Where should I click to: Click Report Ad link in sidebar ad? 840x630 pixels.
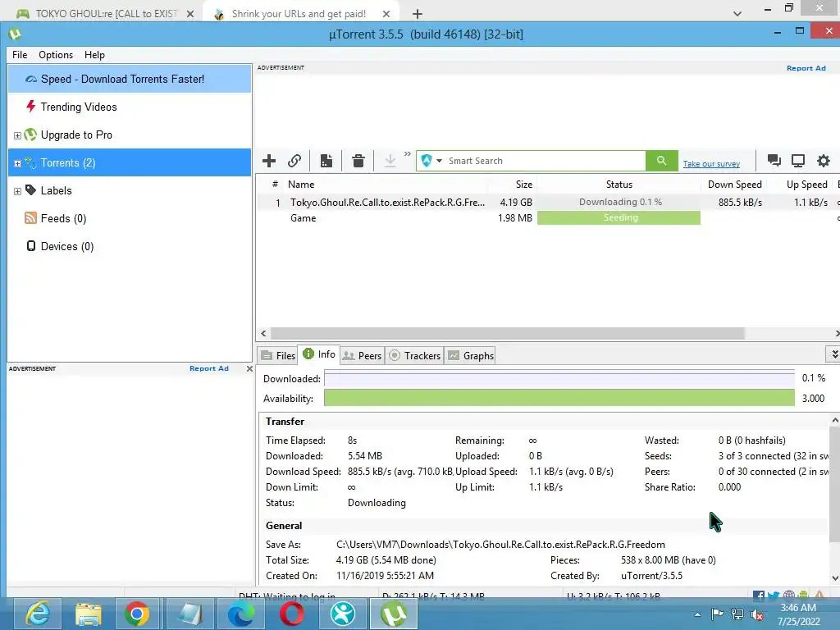[x=209, y=368]
